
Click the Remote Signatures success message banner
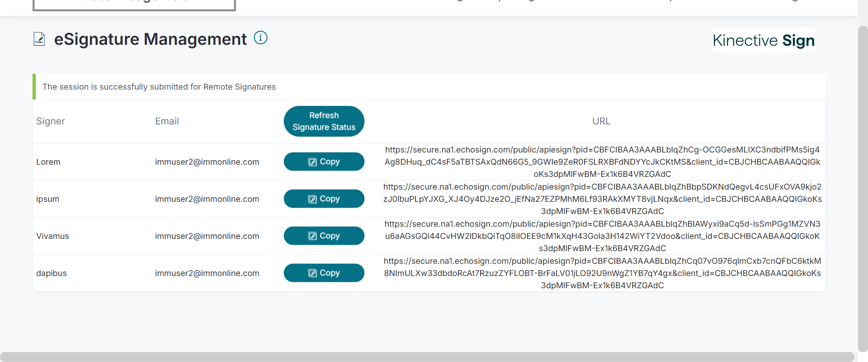tap(159, 87)
